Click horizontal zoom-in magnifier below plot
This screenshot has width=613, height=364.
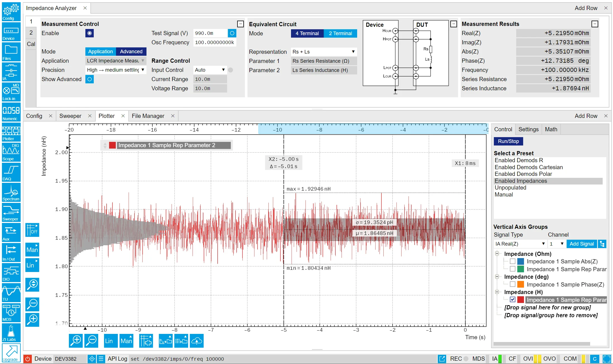pyautogui.click(x=76, y=341)
